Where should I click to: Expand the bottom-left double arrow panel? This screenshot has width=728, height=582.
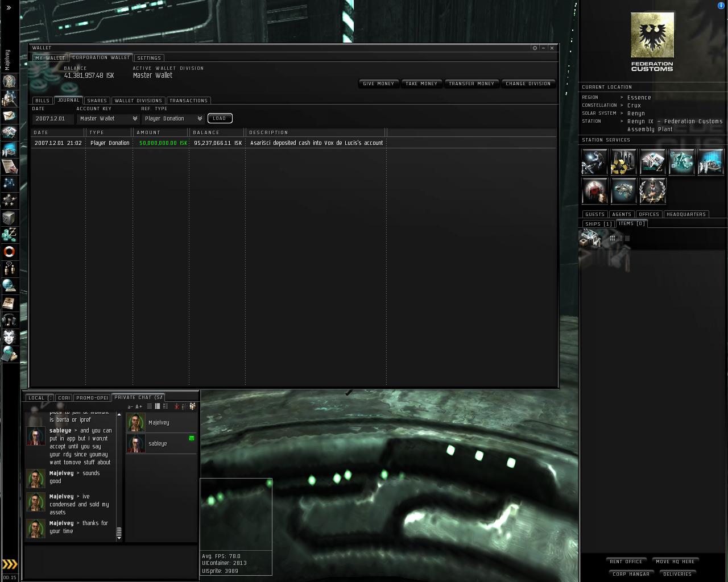10,564
